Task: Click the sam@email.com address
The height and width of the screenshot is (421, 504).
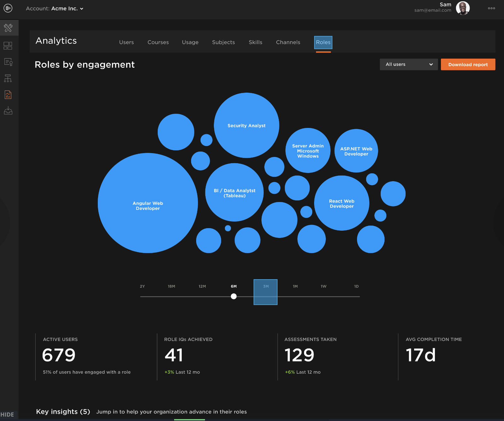Action: pyautogui.click(x=433, y=10)
